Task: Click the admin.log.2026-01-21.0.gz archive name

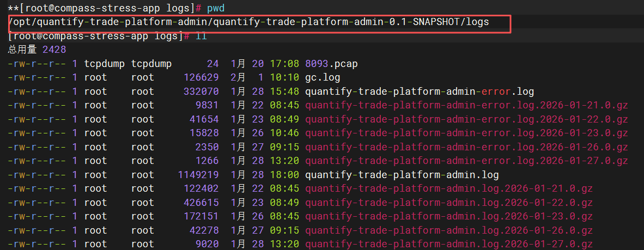Action: [448, 188]
